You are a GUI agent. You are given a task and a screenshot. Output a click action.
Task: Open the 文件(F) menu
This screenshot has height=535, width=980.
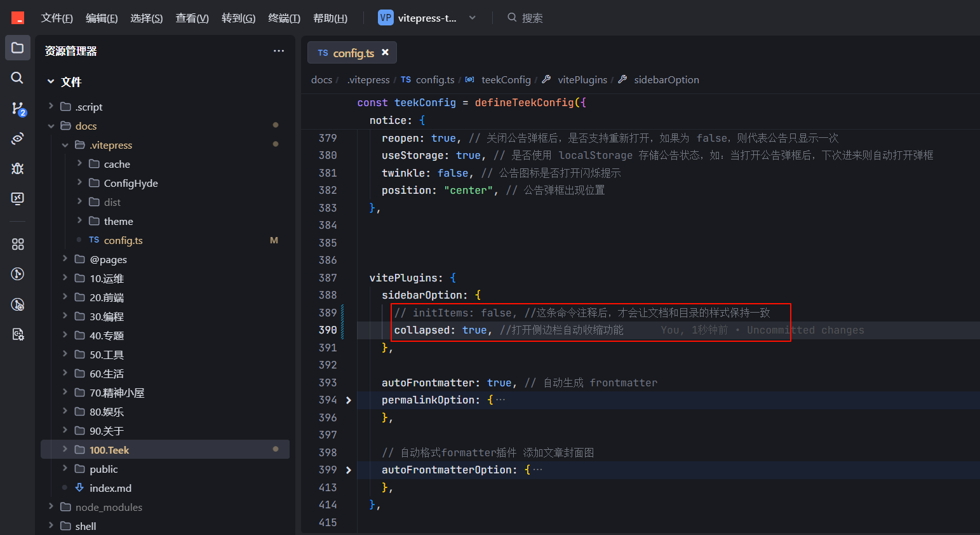pos(57,18)
